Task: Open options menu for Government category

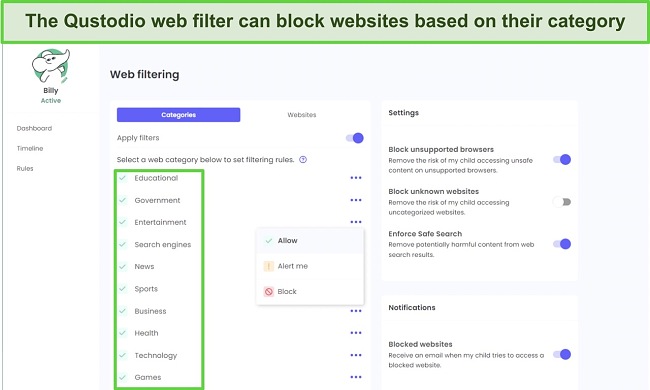Action: (x=356, y=200)
